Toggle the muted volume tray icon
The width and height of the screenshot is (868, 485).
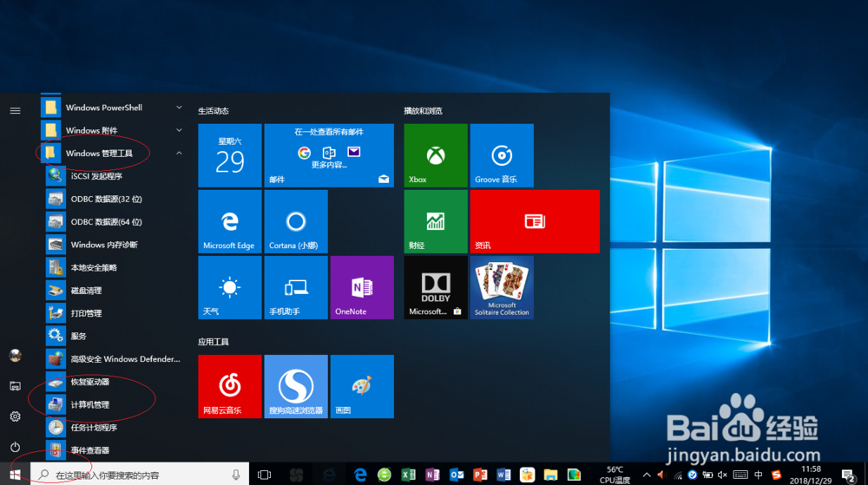point(722,475)
